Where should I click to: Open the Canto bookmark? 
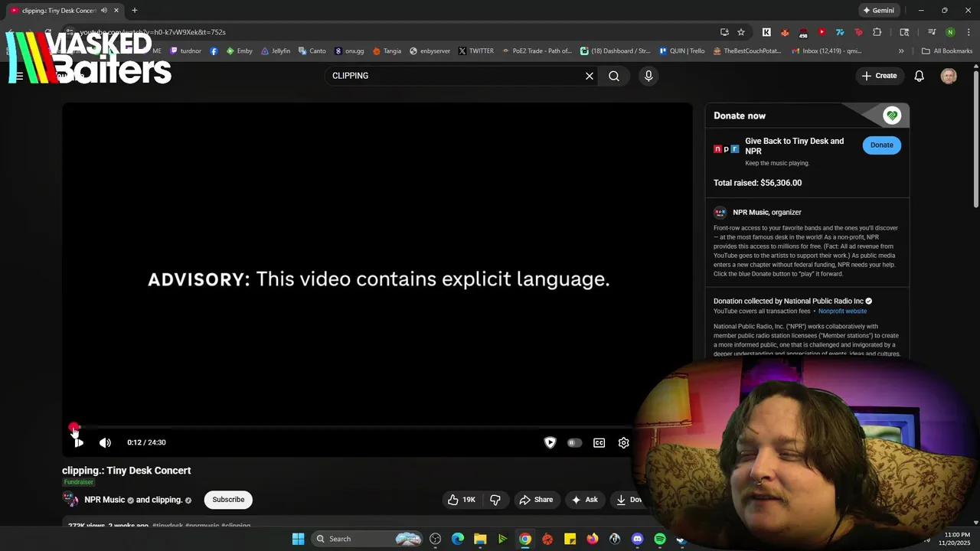(x=312, y=51)
